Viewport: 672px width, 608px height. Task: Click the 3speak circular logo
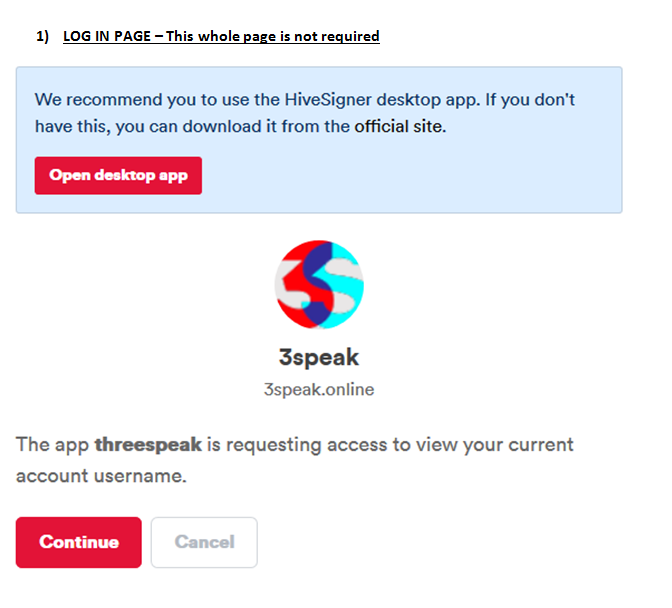click(x=319, y=285)
